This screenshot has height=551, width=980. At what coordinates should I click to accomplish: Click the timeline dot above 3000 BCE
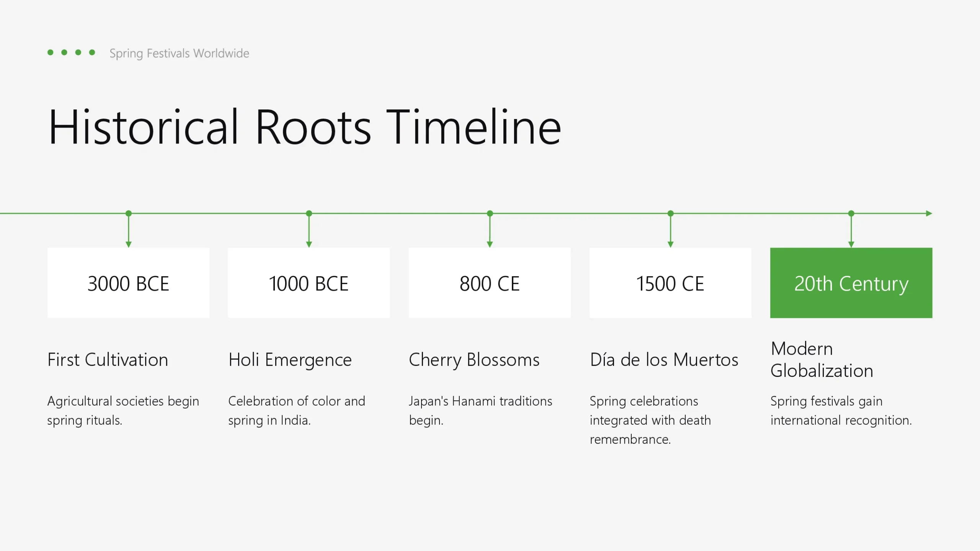coord(129,213)
